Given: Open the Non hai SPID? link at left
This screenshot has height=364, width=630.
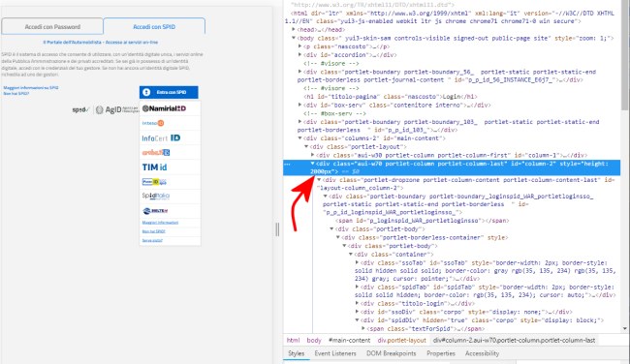Looking at the screenshot, I should 16,93.
